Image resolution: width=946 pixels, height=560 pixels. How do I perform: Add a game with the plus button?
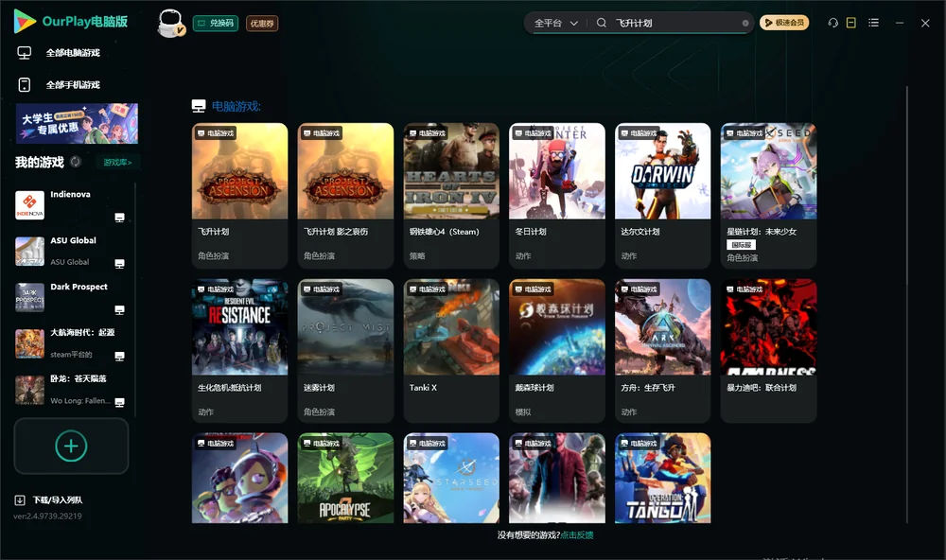pyautogui.click(x=71, y=446)
